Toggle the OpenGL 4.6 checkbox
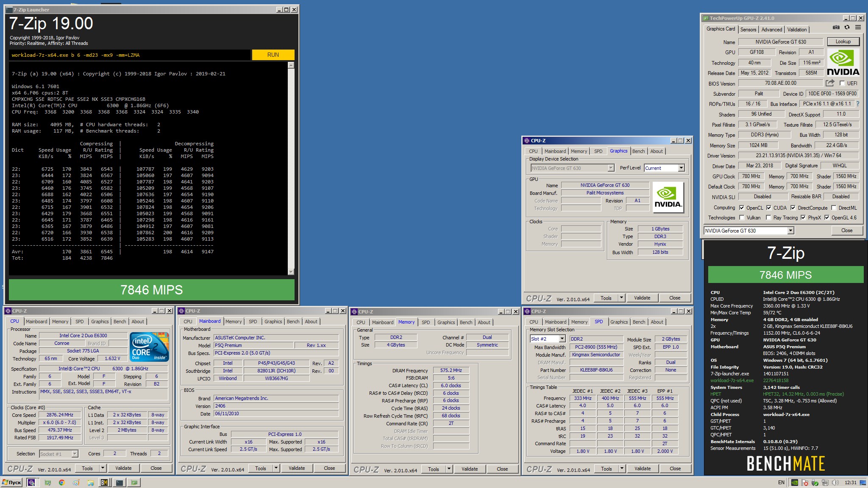Screen dimensions: 868x488 [826, 218]
